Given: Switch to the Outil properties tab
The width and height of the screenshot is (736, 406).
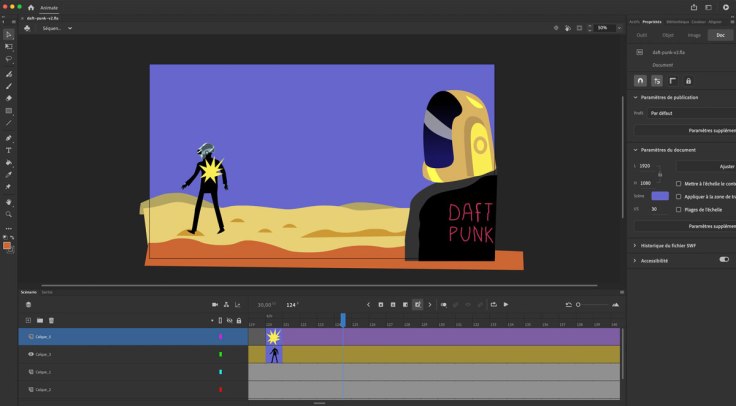Looking at the screenshot, I should (x=642, y=35).
